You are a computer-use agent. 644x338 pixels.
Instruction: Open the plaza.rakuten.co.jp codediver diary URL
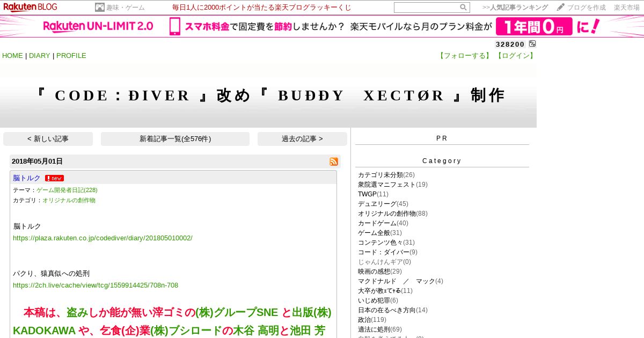pos(103,238)
